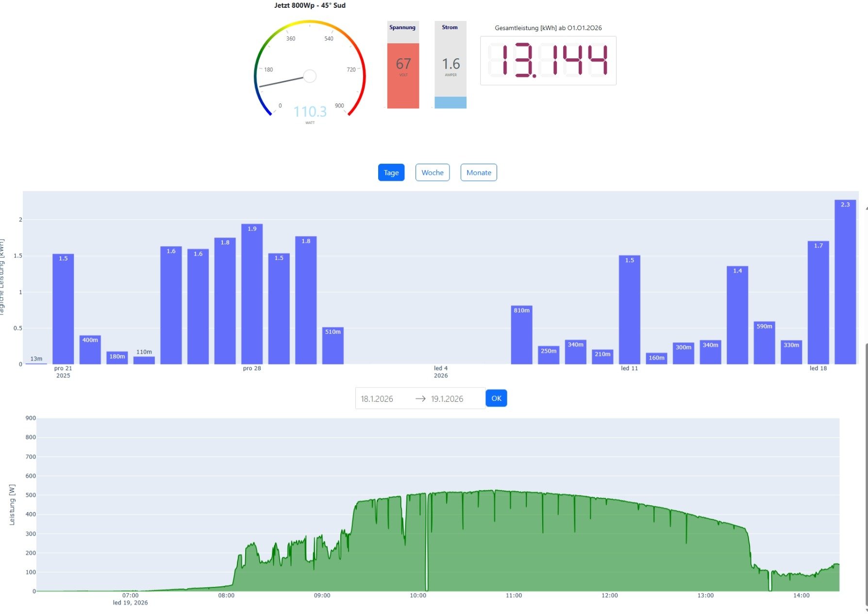Click the 1.4 kWh daily bar
The image size is (868, 614).
click(x=737, y=315)
